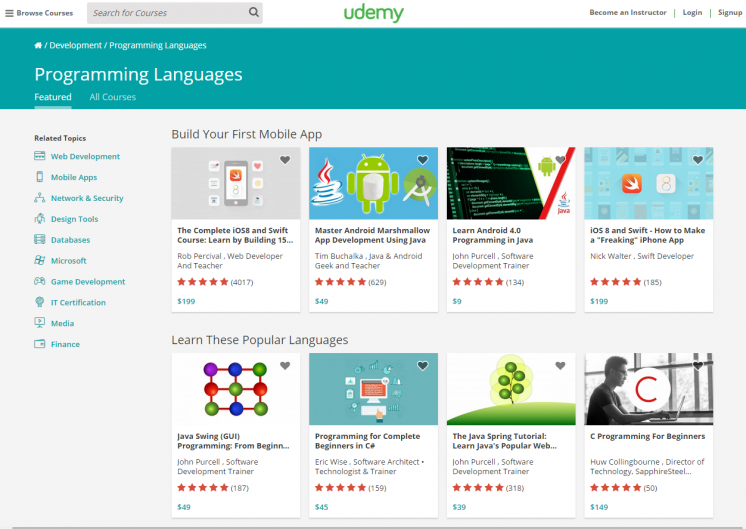Click the Finance wallet icon
746x529 pixels.
[39, 344]
